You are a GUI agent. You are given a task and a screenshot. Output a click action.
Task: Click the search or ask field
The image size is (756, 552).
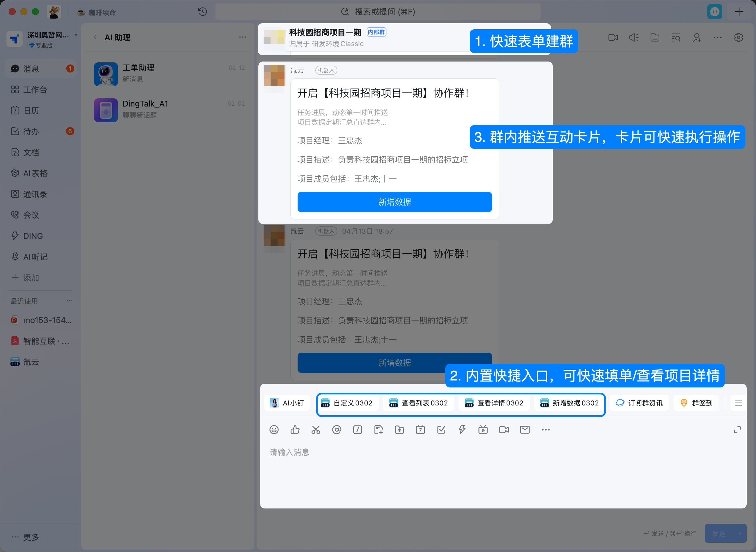coord(378,12)
